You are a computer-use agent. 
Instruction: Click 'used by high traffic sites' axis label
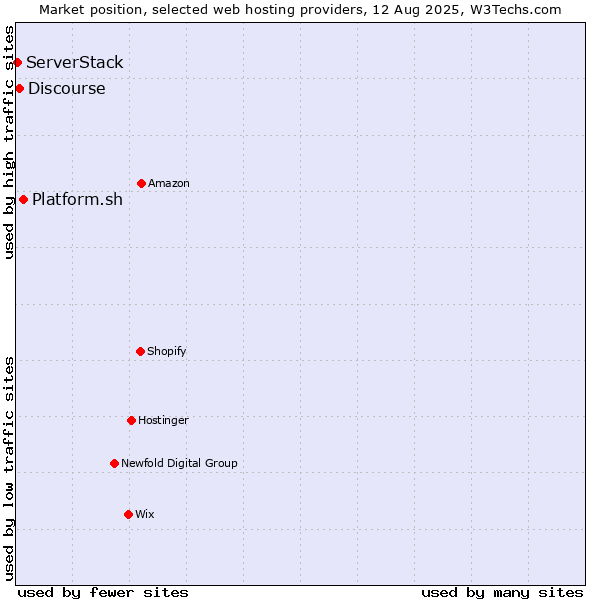coord(9,142)
